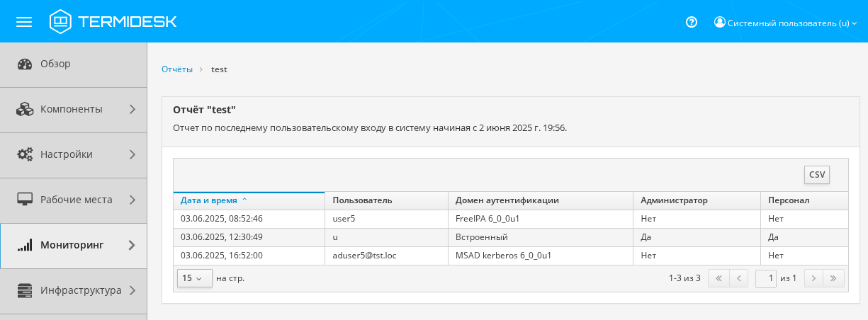Click the page number input field
Image resolution: width=868 pixels, height=320 pixels.
[x=765, y=278]
